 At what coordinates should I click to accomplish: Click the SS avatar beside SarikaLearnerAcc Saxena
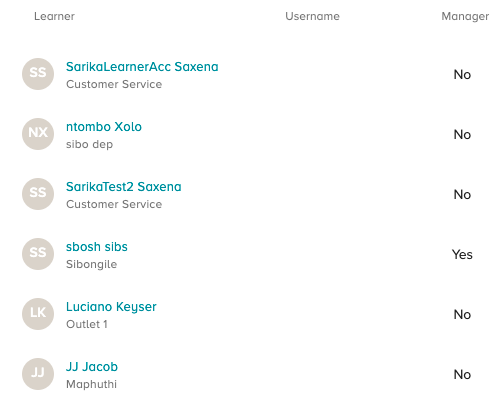38,74
